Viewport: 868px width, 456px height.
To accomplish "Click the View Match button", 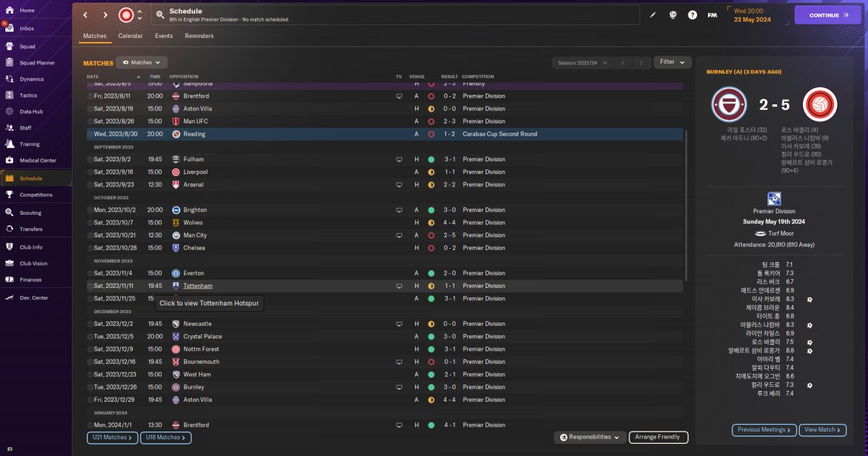I will [x=823, y=430].
